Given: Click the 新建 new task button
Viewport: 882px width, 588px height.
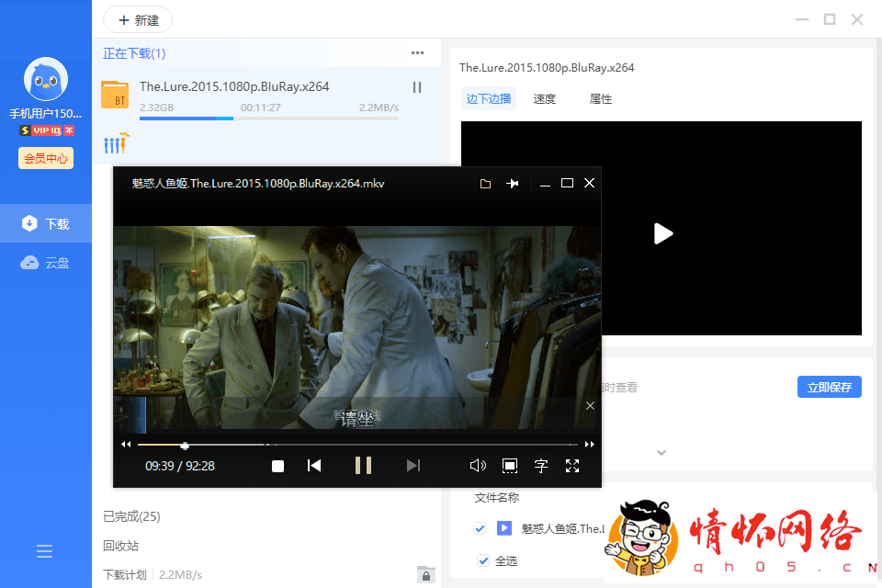Looking at the screenshot, I should [x=138, y=20].
